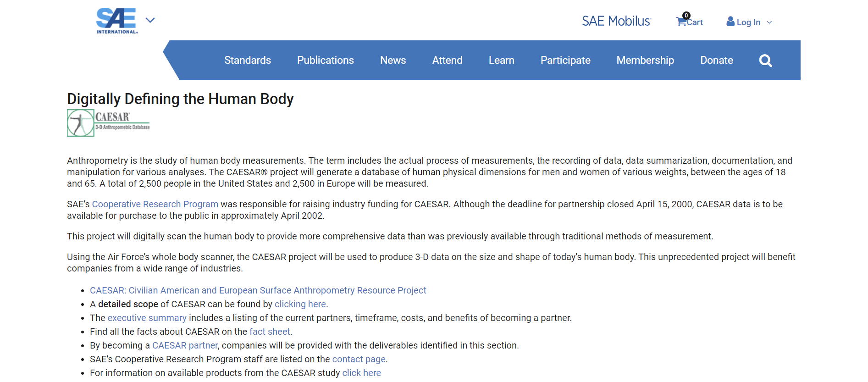Follow the CAESAR products click here link

tap(362, 373)
